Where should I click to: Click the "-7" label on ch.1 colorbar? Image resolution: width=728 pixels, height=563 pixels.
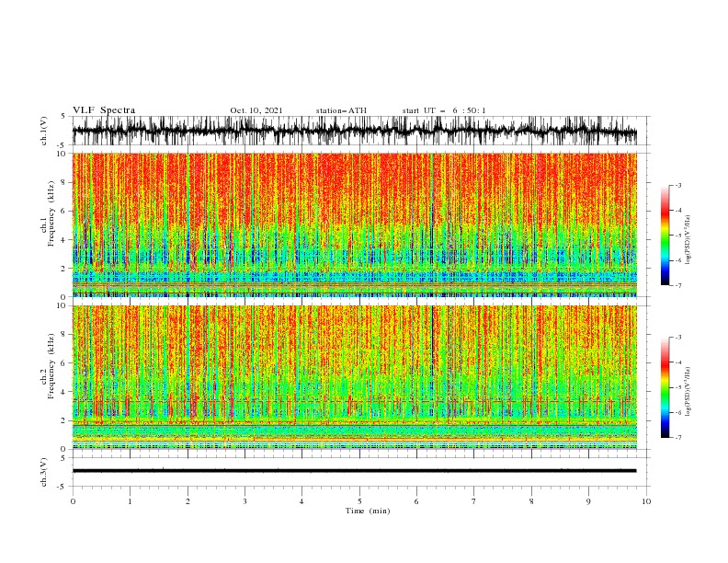(x=677, y=285)
